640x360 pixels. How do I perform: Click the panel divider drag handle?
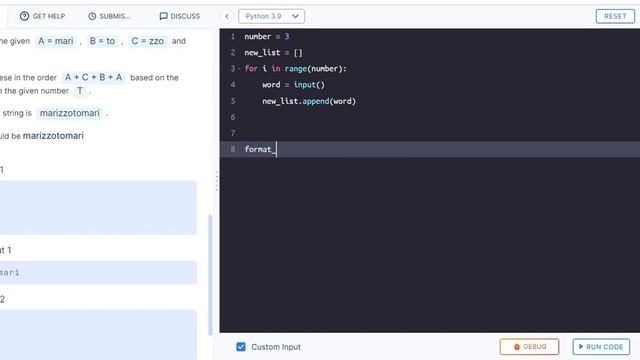click(217, 181)
